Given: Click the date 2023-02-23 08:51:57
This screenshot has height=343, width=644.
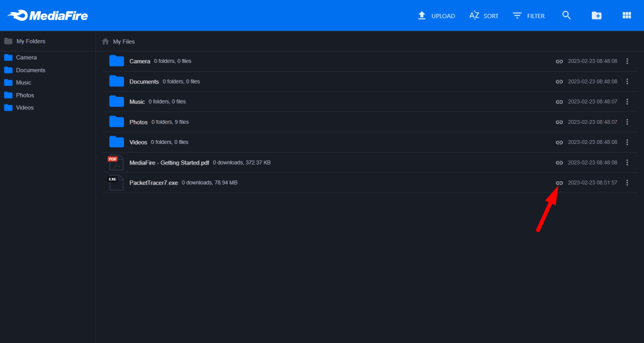Looking at the screenshot, I should pyautogui.click(x=592, y=183).
